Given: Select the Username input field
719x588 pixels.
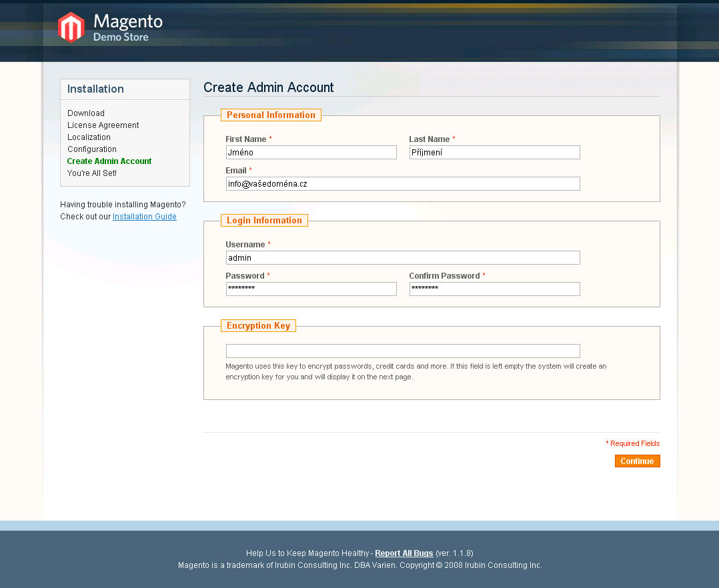Looking at the screenshot, I should (x=403, y=257).
